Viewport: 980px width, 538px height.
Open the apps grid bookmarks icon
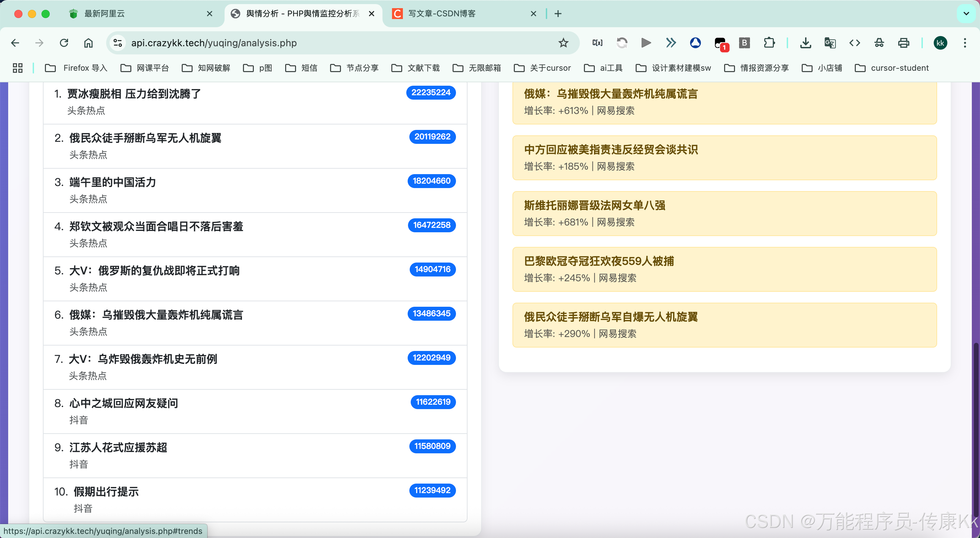(x=17, y=68)
